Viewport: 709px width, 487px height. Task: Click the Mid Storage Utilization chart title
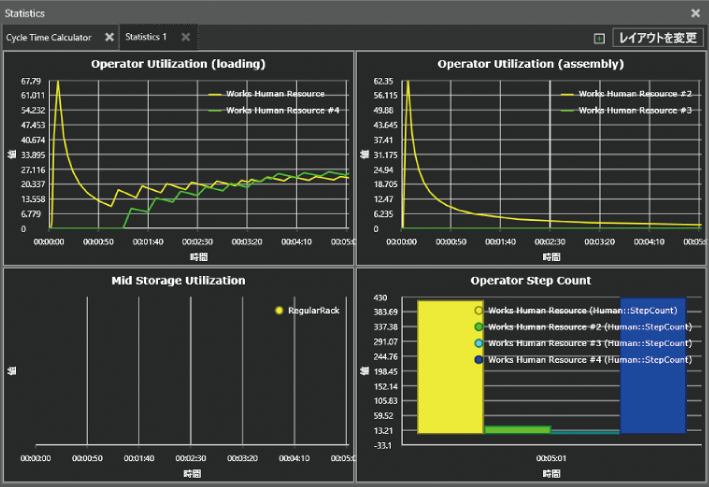point(178,281)
